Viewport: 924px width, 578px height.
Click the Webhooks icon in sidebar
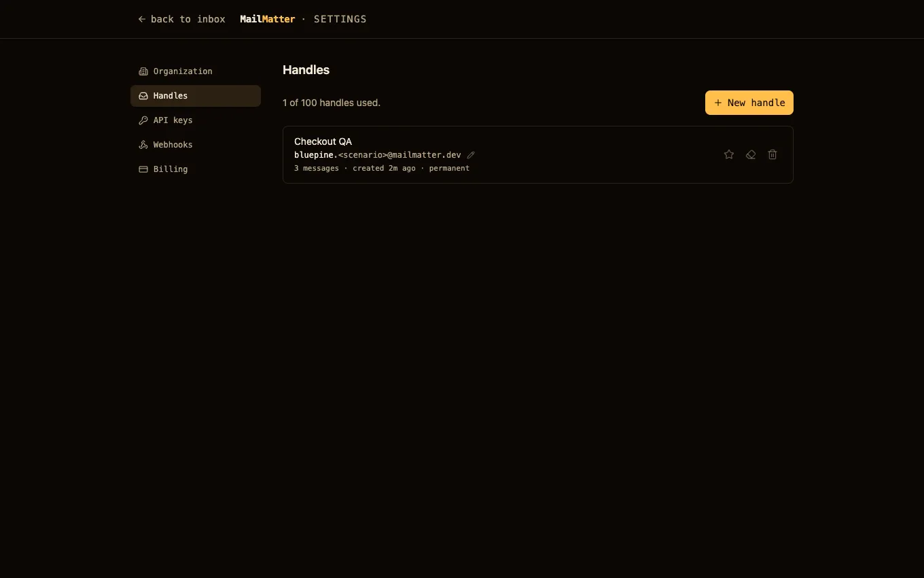point(143,145)
